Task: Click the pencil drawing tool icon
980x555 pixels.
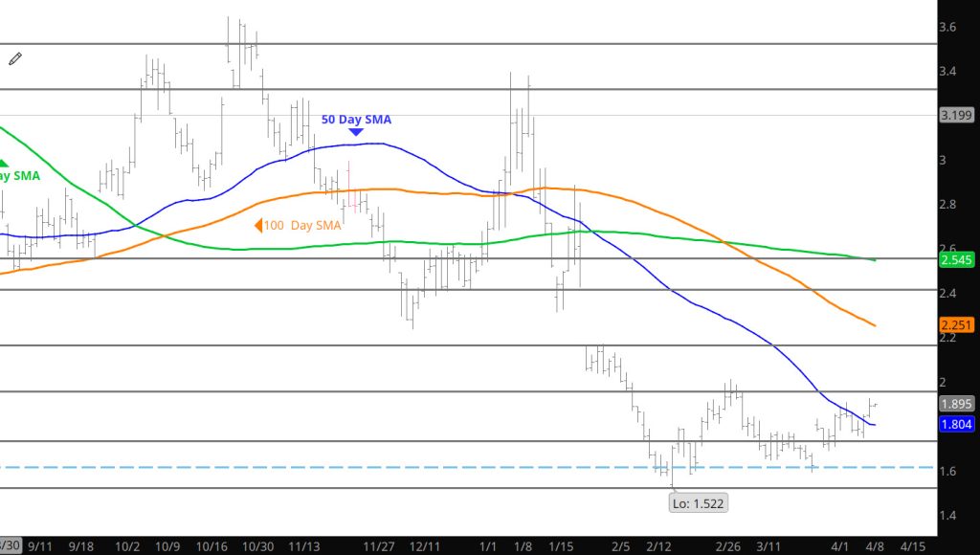Action: point(15,59)
